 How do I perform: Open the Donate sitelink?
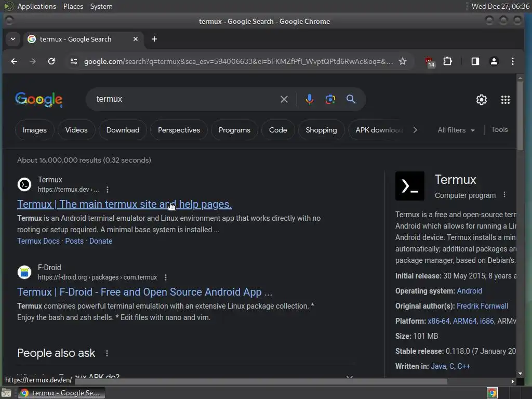(101, 241)
